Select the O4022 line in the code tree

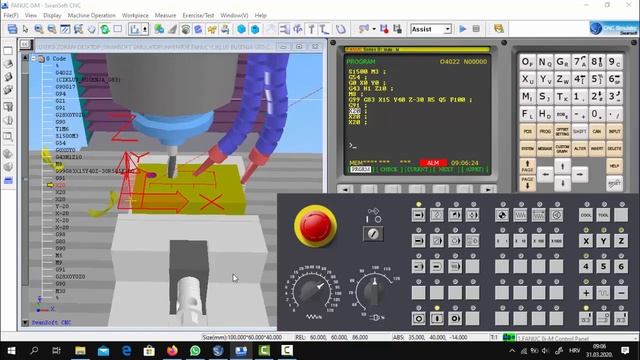64,73
